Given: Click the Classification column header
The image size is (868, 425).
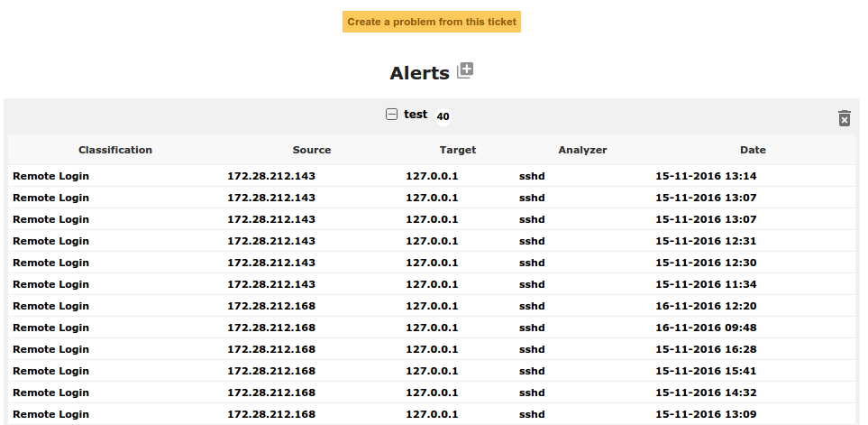Looking at the screenshot, I should 115,150.
